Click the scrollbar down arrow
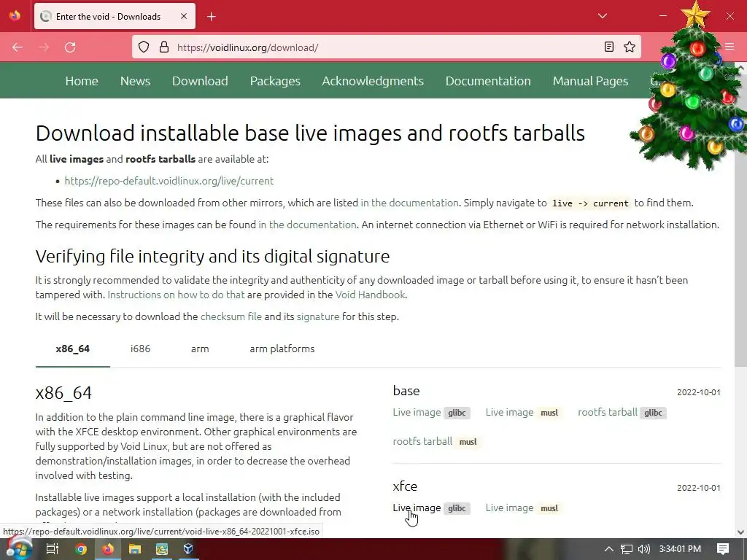The width and height of the screenshot is (747, 560). click(x=741, y=532)
